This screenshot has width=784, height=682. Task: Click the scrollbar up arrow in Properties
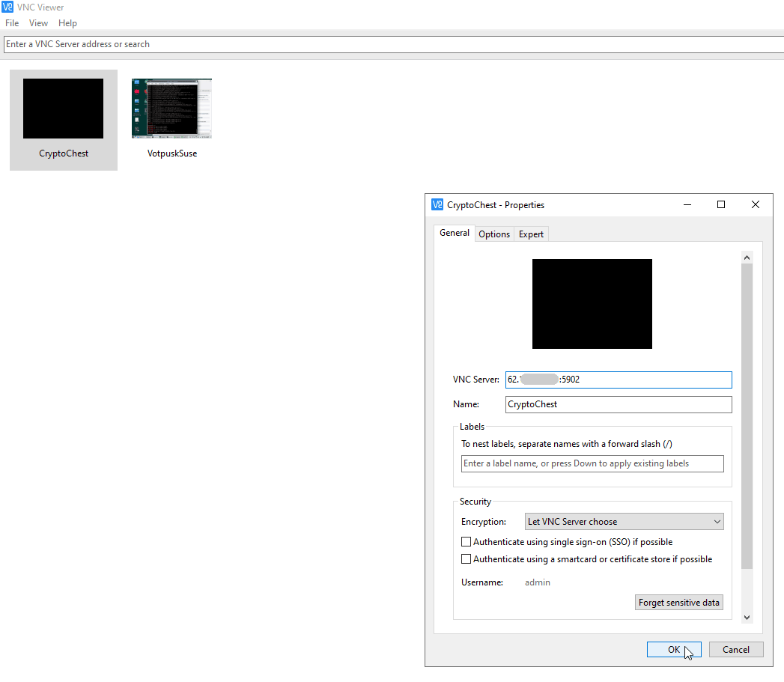(x=747, y=258)
